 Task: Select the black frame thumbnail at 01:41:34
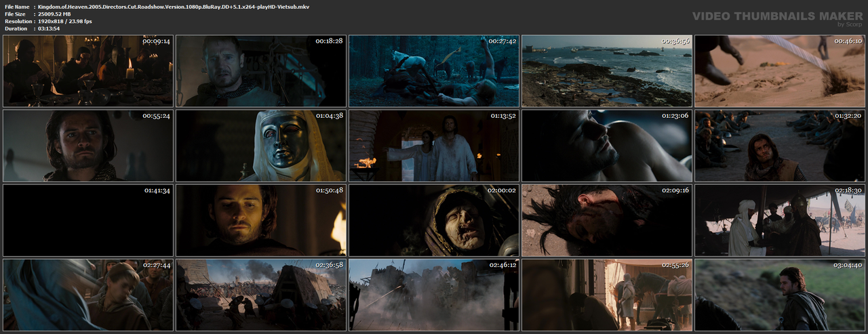coord(88,220)
